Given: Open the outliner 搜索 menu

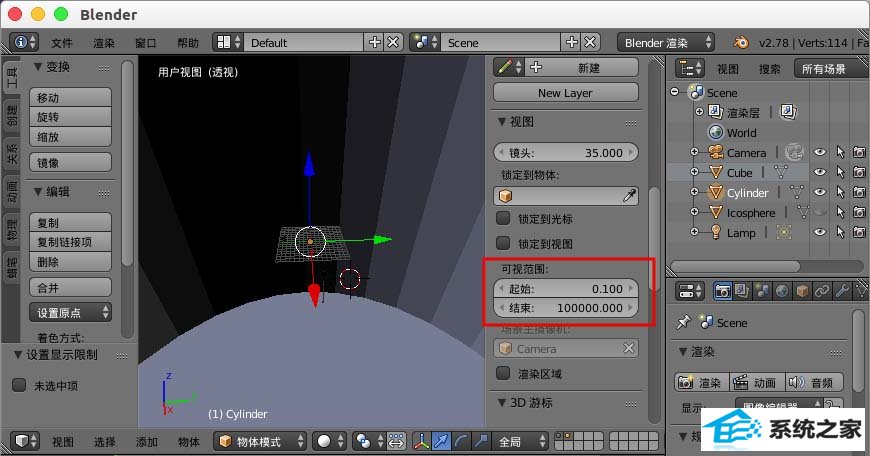Looking at the screenshot, I should coord(770,69).
